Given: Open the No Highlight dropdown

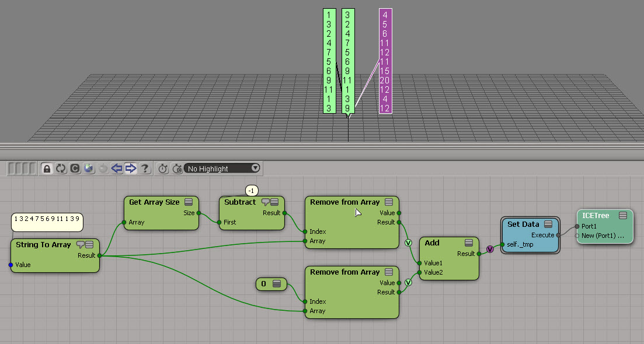Looking at the screenshot, I should click(222, 169).
